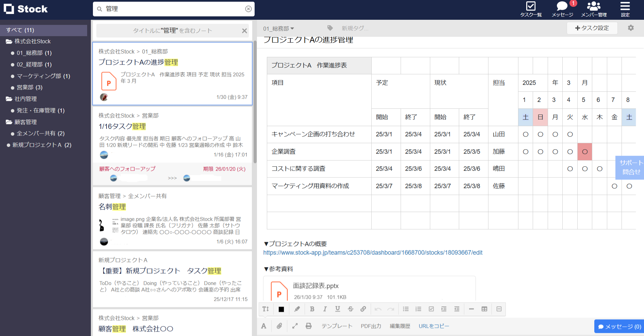644x336 pixels.
Task: Open the 01_総務部 folder dropdown above the note
Action: point(277,28)
